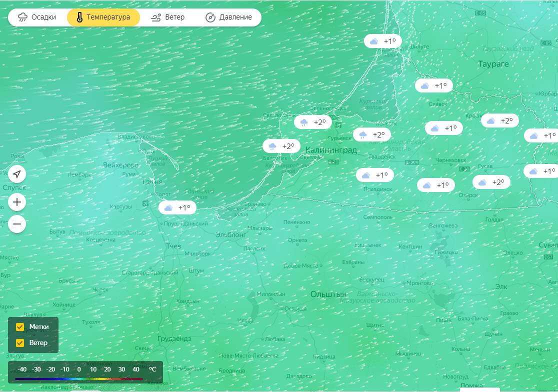Zoom out of the weather map
The height and width of the screenshot is (392, 558).
click(x=17, y=224)
